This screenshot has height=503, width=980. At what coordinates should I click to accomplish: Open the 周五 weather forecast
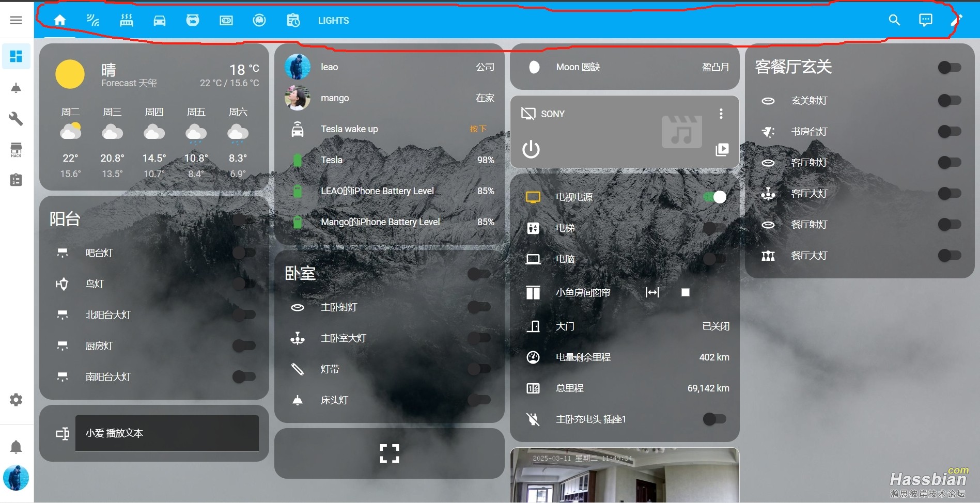(196, 142)
